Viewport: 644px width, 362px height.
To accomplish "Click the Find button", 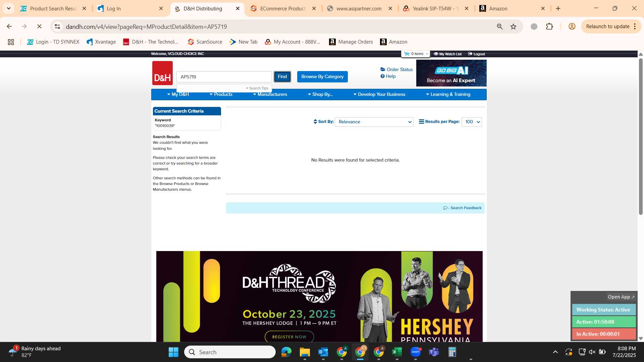I will (x=282, y=77).
